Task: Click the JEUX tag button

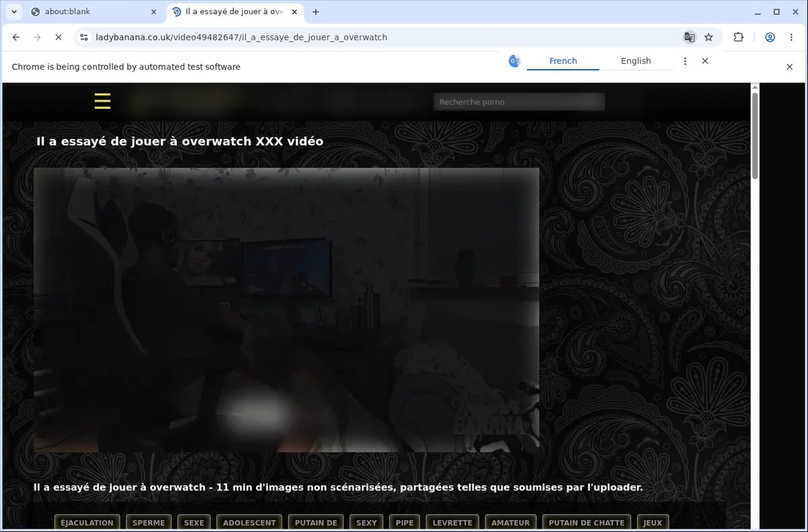Action: click(x=652, y=523)
